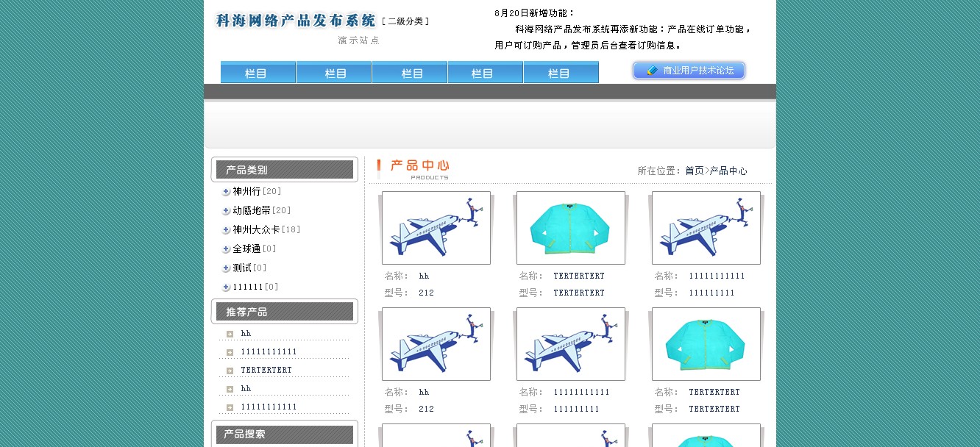Click the 演示站点 subtitle text
The height and width of the screenshot is (447, 980).
pos(359,40)
